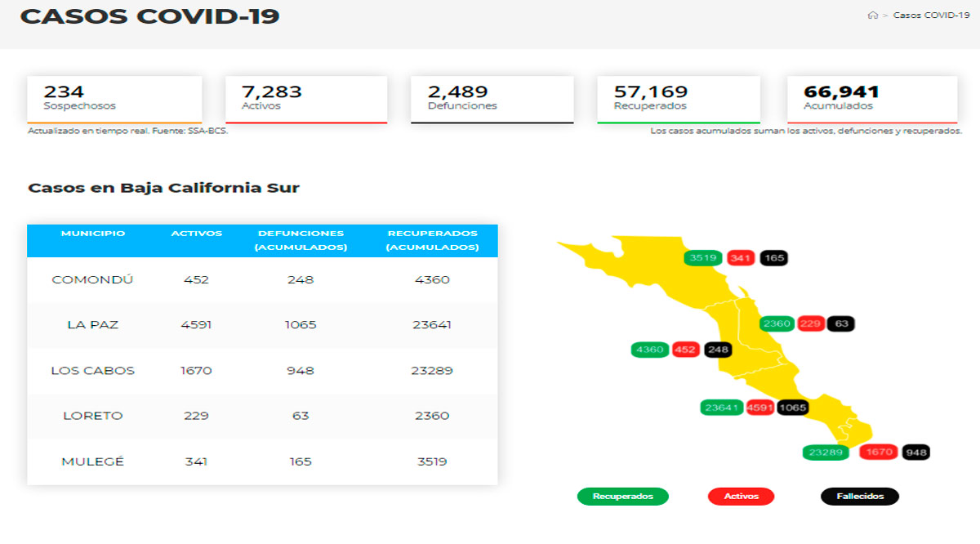
Task: Click the 'Los casos acumulados suman' note
Action: point(806,131)
